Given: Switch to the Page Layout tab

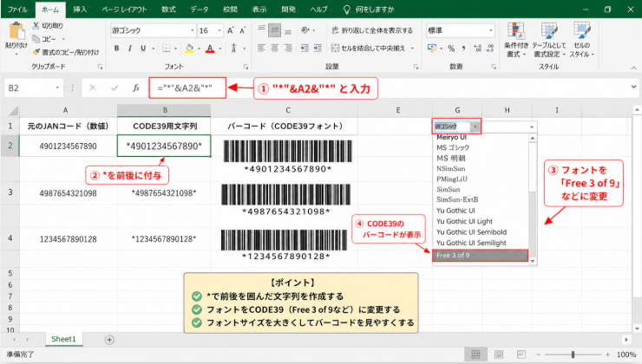Looking at the screenshot, I should coord(124,10).
